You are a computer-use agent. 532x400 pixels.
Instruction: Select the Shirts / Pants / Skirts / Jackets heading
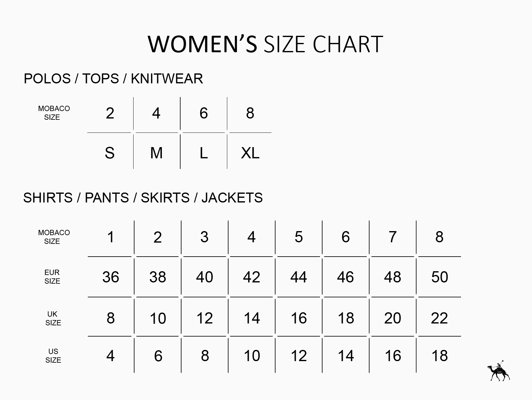click(x=143, y=198)
